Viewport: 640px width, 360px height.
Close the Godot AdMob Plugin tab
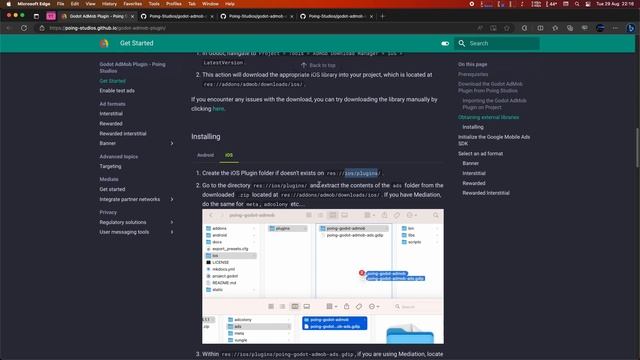[132, 16]
